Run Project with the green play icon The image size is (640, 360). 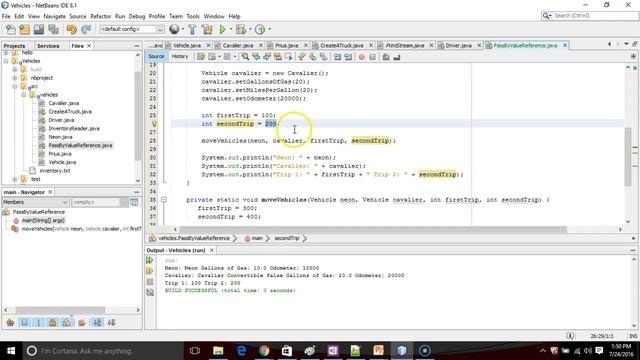point(222,29)
